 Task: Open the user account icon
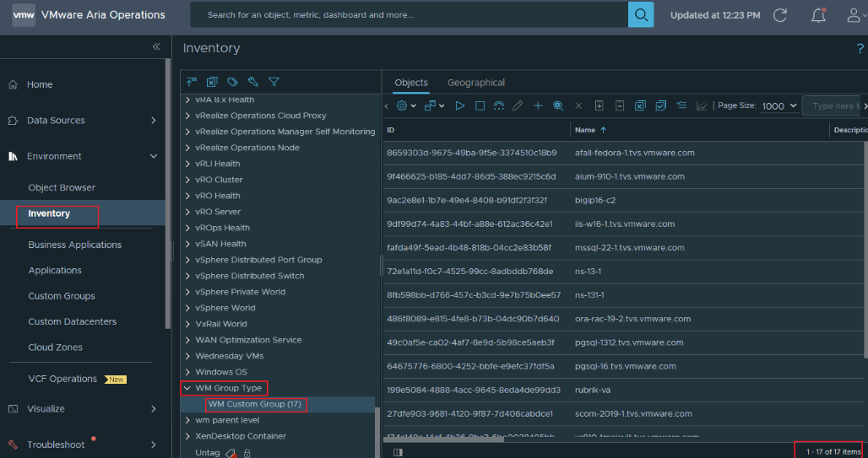click(854, 15)
